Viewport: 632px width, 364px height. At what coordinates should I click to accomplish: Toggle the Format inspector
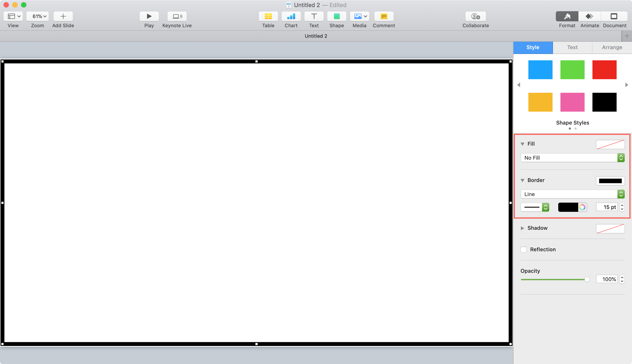coord(567,16)
